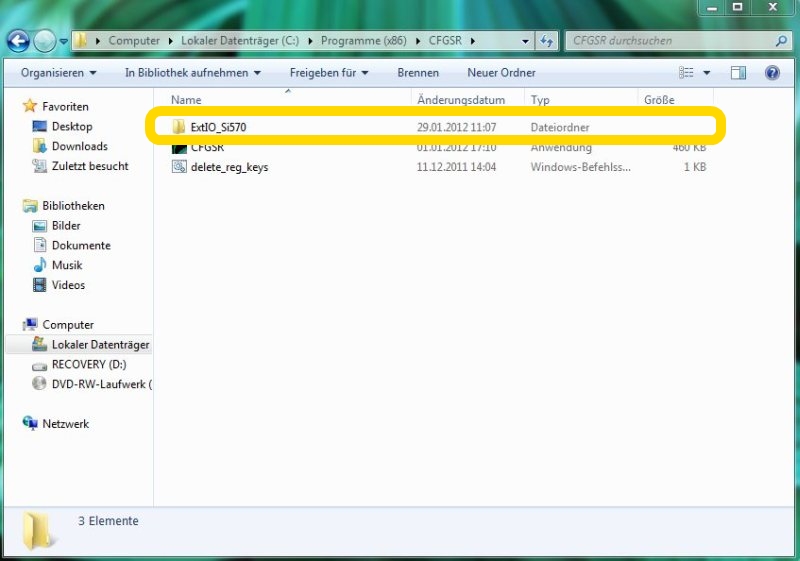Open the Freigeben für dropdown
The height and width of the screenshot is (561, 800).
pyautogui.click(x=329, y=73)
